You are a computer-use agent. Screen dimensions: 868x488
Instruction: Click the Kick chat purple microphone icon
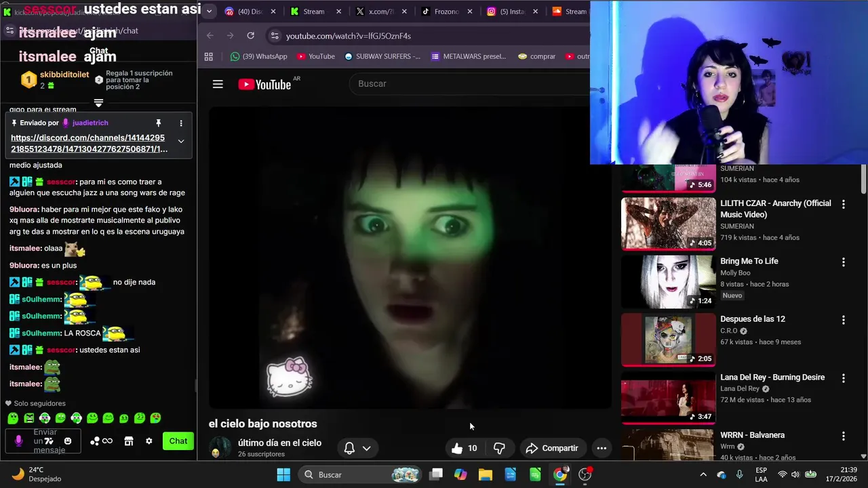pyautogui.click(x=18, y=441)
